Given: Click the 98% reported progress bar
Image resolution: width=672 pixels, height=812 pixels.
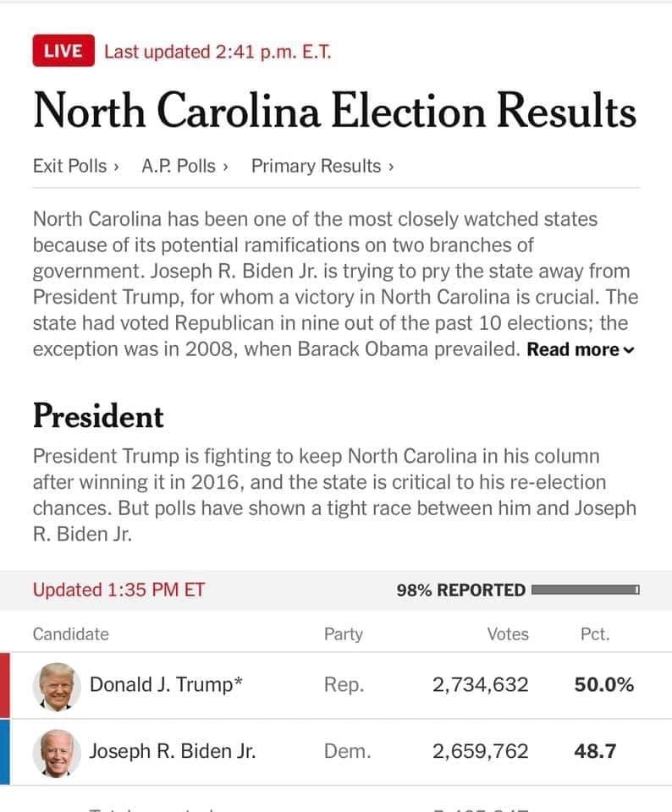Looking at the screenshot, I should point(586,590).
